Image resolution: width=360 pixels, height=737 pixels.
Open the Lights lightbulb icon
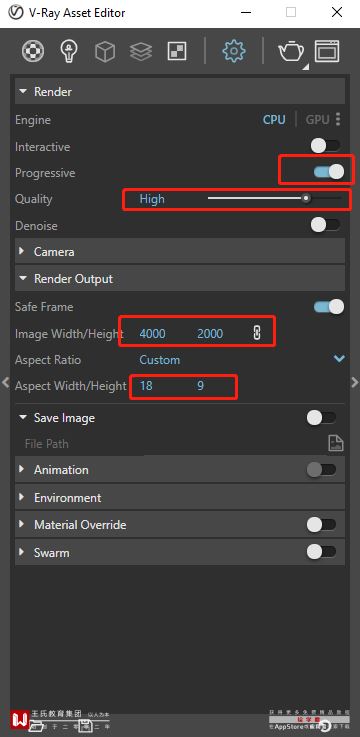click(69, 51)
